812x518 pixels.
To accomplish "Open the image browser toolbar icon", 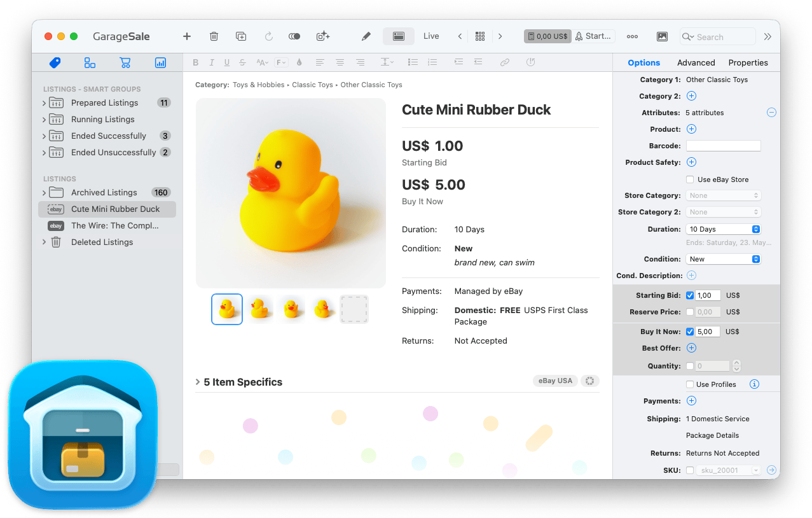I will [662, 36].
